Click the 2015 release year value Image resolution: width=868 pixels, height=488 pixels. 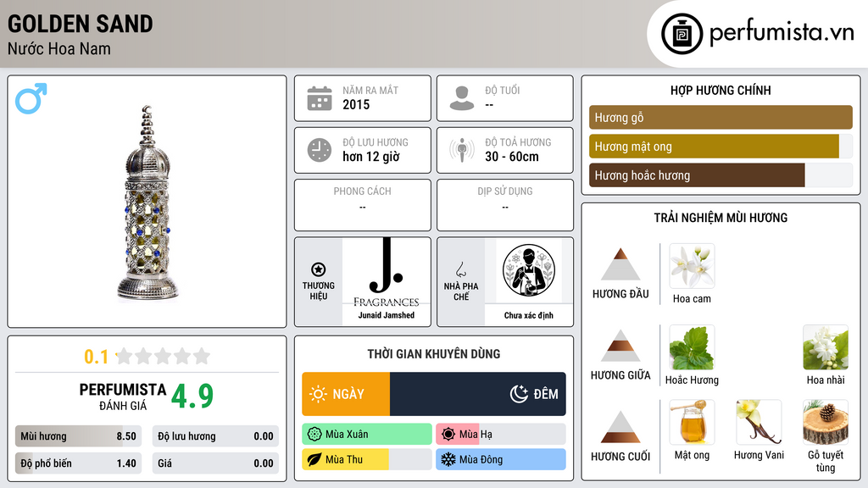coord(356,104)
